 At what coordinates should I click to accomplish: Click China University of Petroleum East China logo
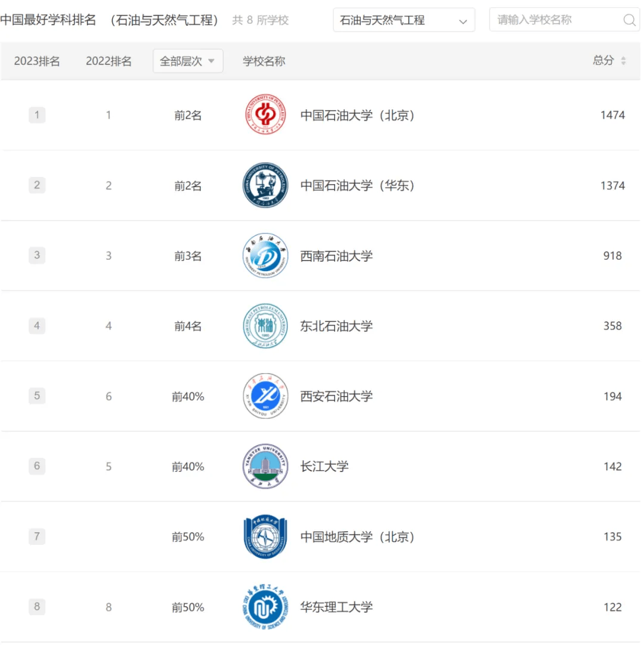(x=265, y=185)
